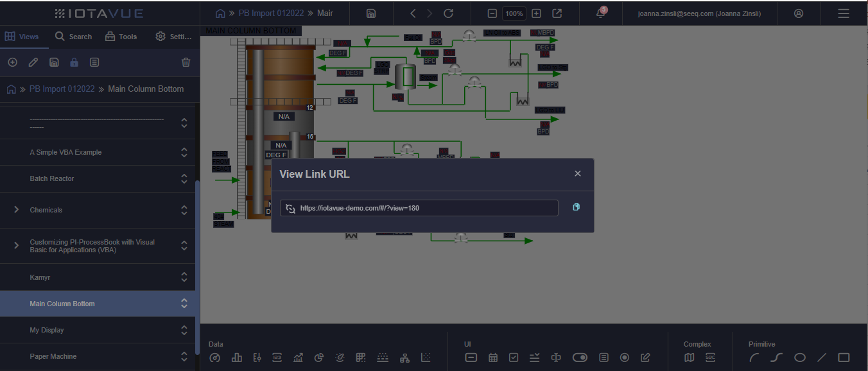
Task: Open the notifications bell
Action: pyautogui.click(x=601, y=13)
